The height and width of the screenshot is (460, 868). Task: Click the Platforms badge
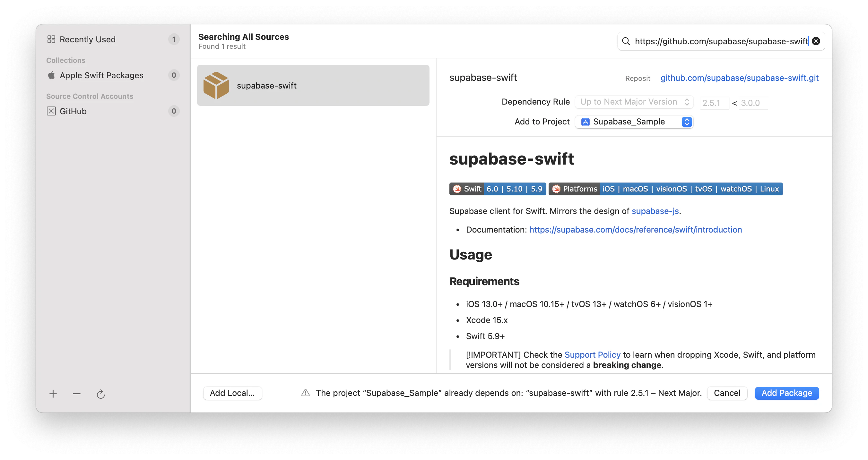point(665,189)
